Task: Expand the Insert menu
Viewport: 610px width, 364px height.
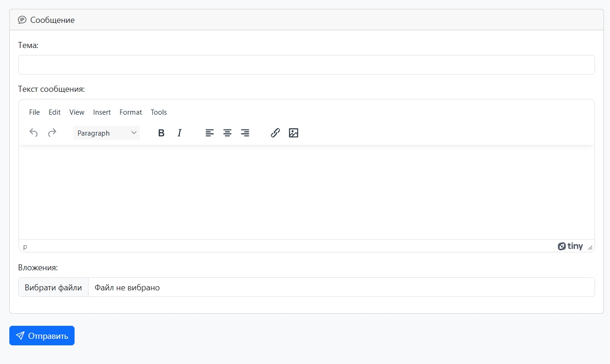Action: (102, 112)
